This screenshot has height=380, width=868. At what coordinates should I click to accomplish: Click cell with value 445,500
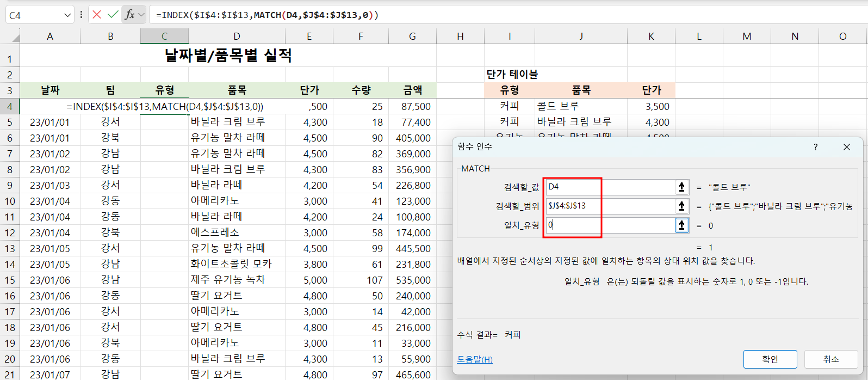pyautogui.click(x=412, y=248)
